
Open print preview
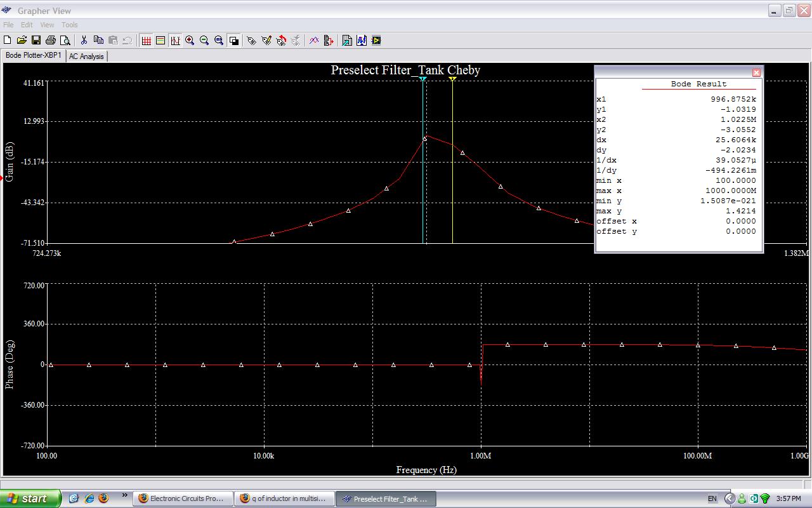click(x=65, y=41)
